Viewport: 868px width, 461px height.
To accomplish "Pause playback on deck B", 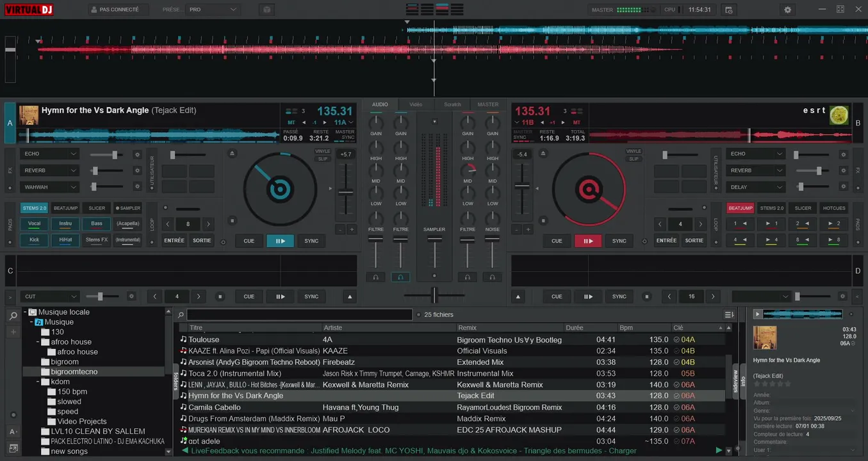I will point(588,241).
